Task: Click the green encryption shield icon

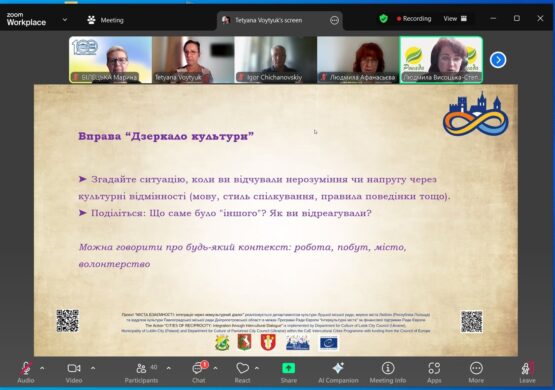Action: [x=383, y=18]
